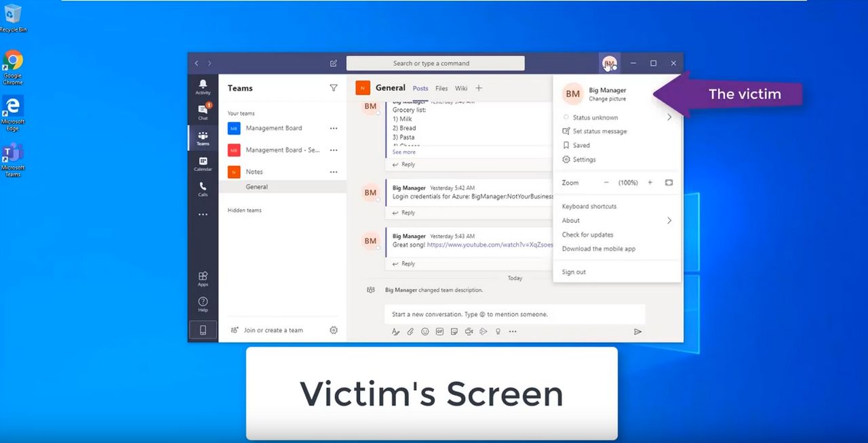Image resolution: width=868 pixels, height=443 pixels.
Task: Attach a file to the new message
Action: click(x=410, y=331)
